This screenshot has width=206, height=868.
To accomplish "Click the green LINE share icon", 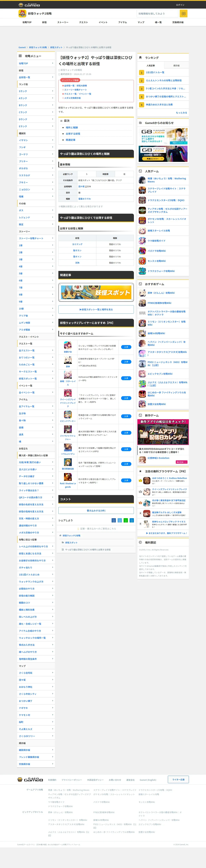I will point(126,520).
